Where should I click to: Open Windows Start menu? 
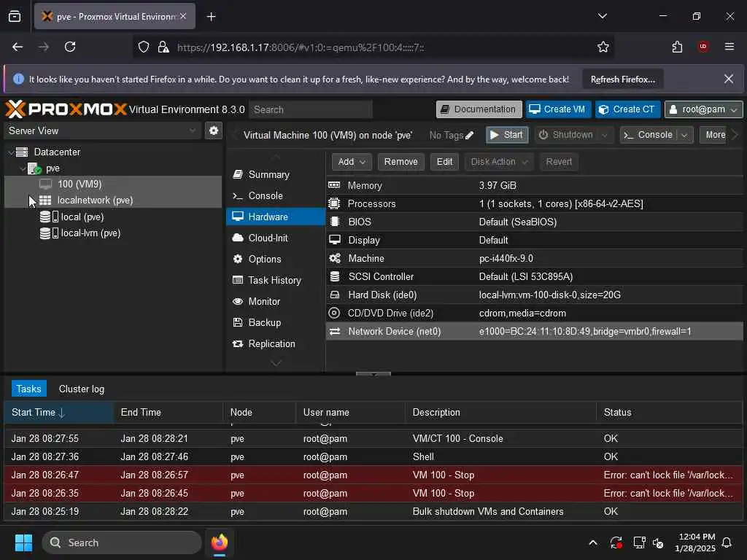point(23,542)
